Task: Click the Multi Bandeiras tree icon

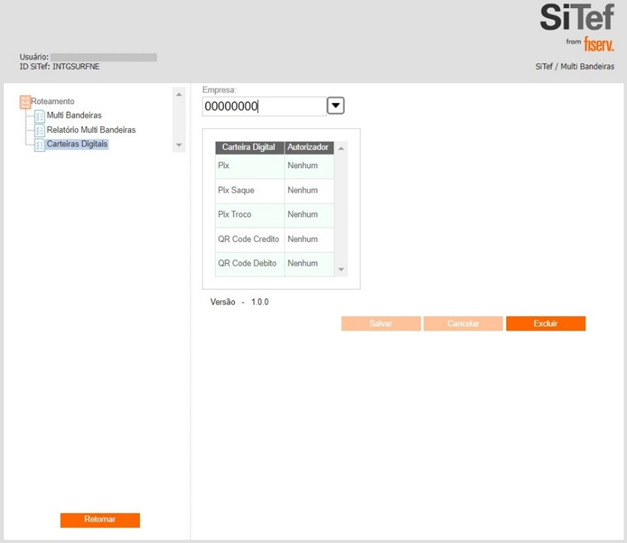Action: (40, 116)
